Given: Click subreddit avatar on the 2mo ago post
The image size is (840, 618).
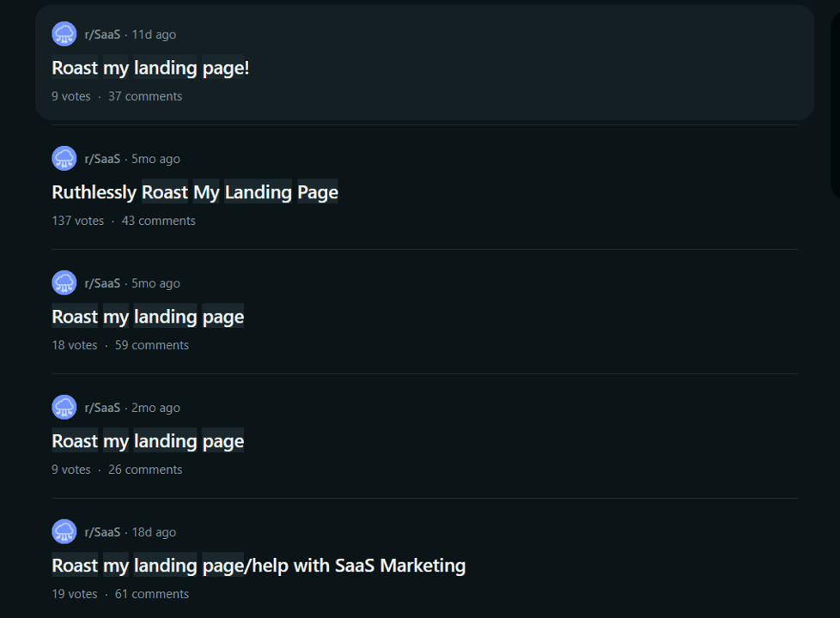Looking at the screenshot, I should tap(64, 408).
